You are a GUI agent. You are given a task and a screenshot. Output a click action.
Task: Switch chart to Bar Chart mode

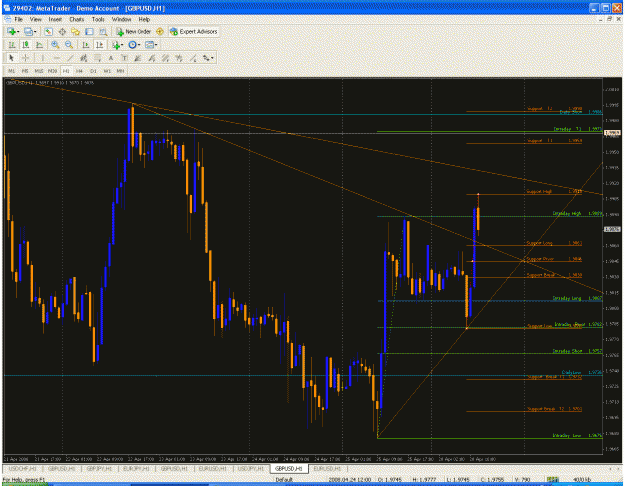tap(12, 45)
